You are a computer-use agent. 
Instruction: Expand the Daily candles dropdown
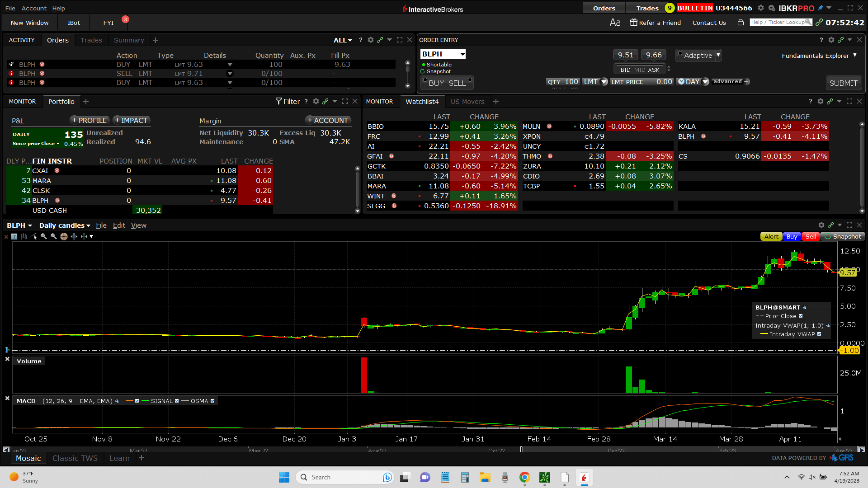pos(64,225)
